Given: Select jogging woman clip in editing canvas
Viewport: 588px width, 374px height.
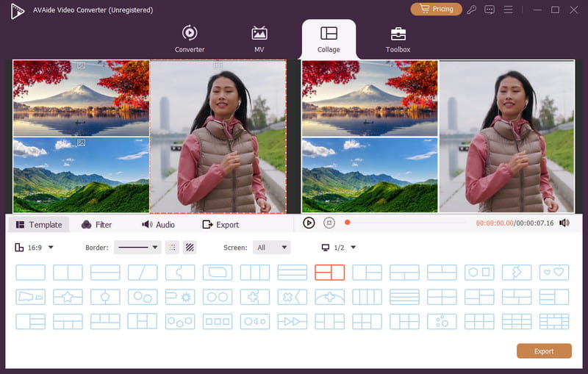Looking at the screenshot, I should 218,137.
